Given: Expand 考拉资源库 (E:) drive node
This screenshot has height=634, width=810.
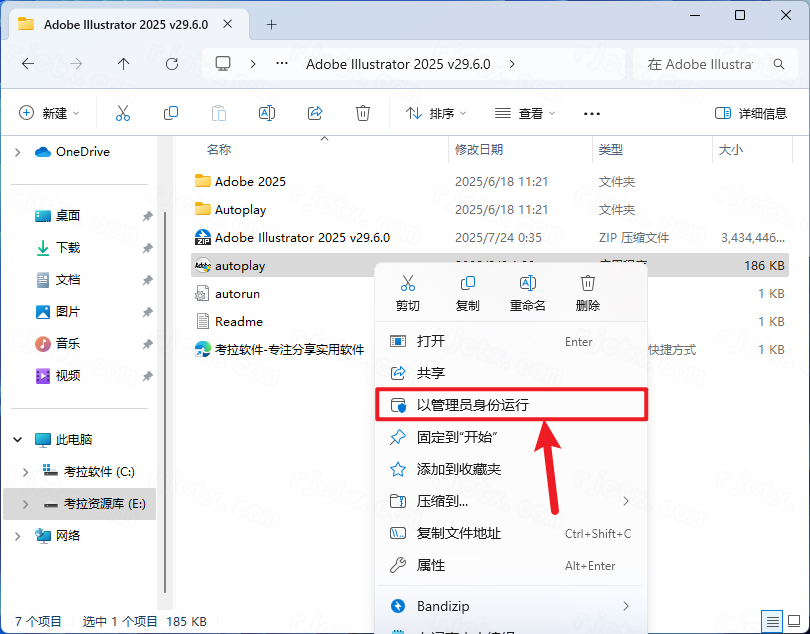Looking at the screenshot, I should [x=25, y=504].
